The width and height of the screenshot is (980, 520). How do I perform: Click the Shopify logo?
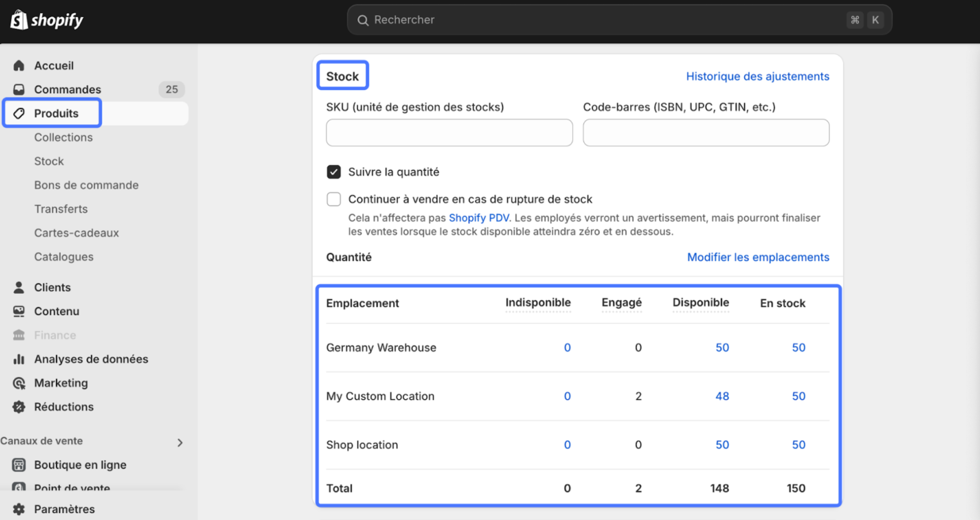click(x=46, y=20)
